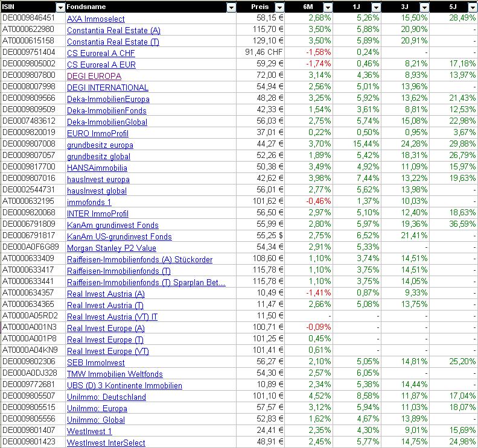
Task: Open the Raiffeisen-Immobilienfonds (T) link
Action: tap(118, 271)
